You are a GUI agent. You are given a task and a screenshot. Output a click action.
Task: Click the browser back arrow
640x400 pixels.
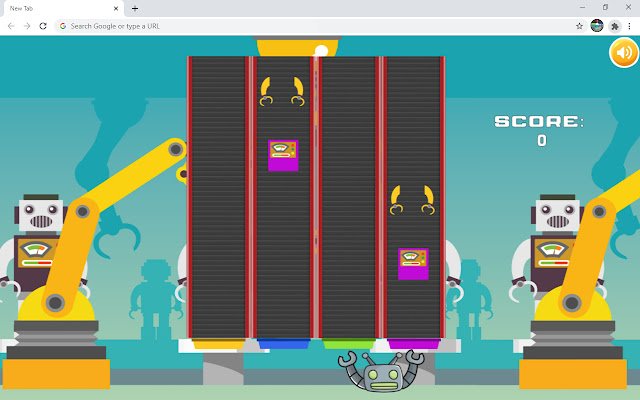pos(11,26)
